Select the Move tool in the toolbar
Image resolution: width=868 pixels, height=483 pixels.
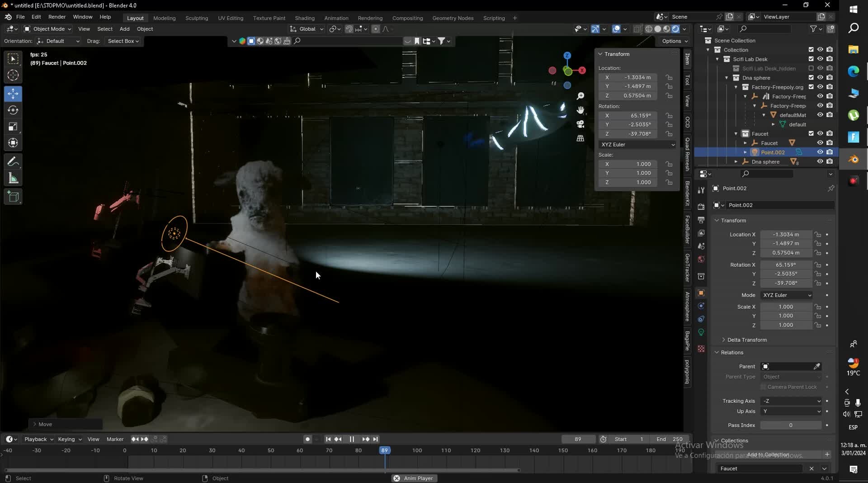click(x=13, y=93)
